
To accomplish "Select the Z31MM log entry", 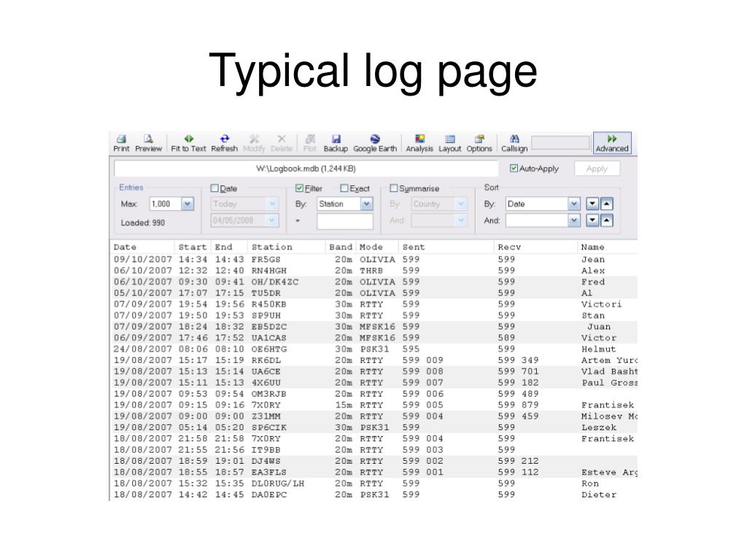I will [x=374, y=416].
